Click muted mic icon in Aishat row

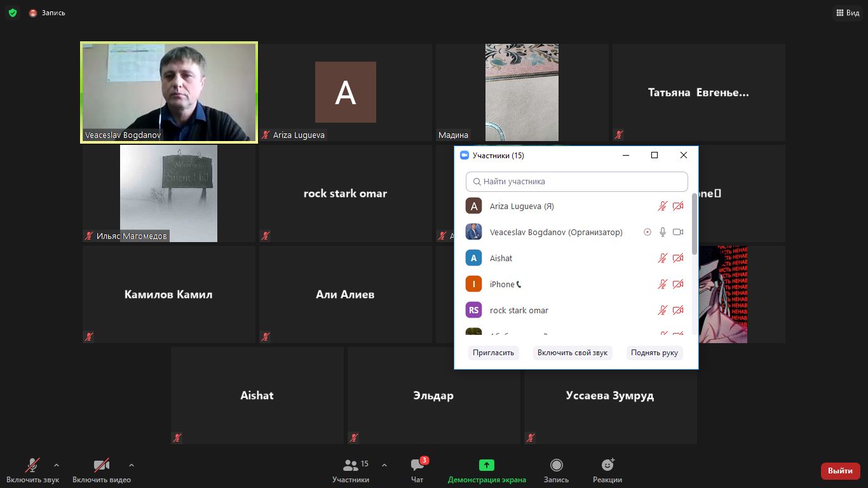pos(663,258)
